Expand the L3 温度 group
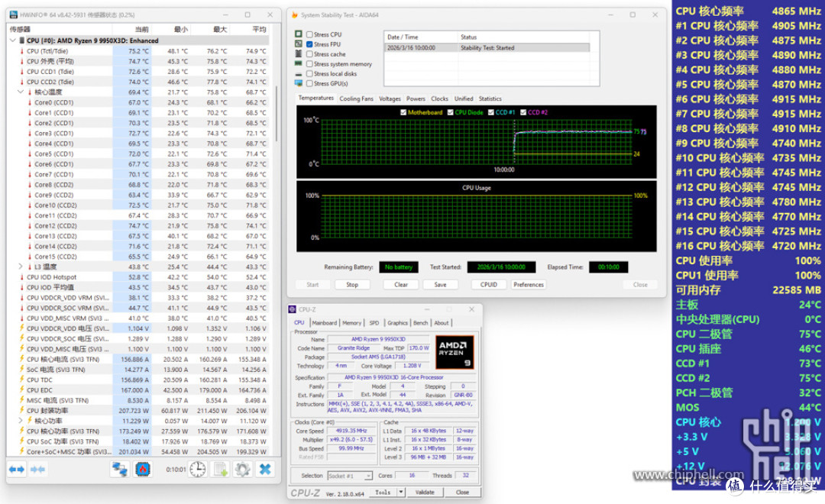 tap(21, 267)
